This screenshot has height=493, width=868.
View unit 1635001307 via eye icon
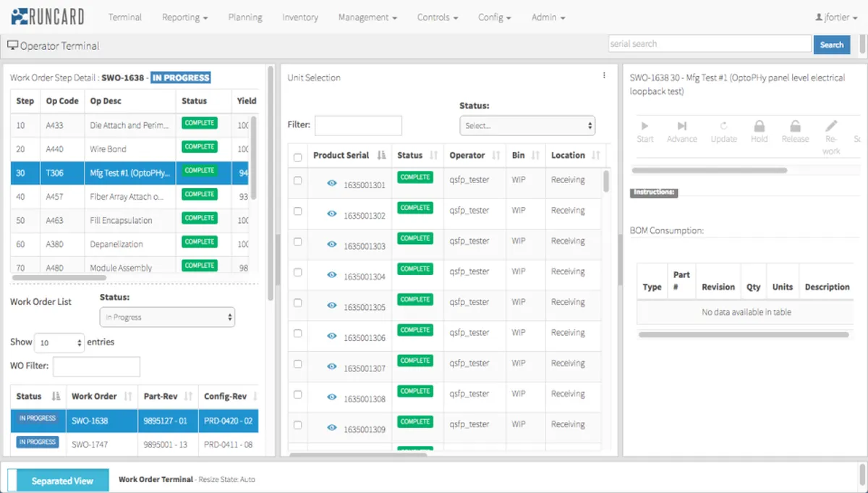click(332, 366)
